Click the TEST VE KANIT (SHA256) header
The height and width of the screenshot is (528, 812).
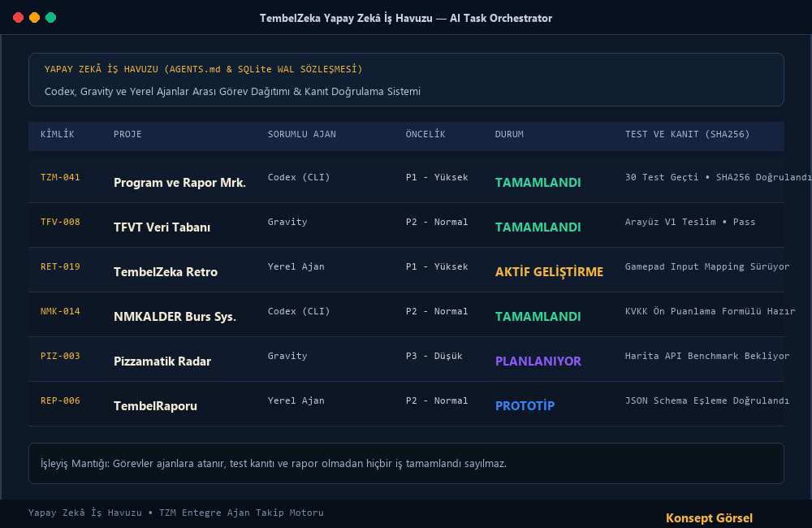(x=687, y=134)
